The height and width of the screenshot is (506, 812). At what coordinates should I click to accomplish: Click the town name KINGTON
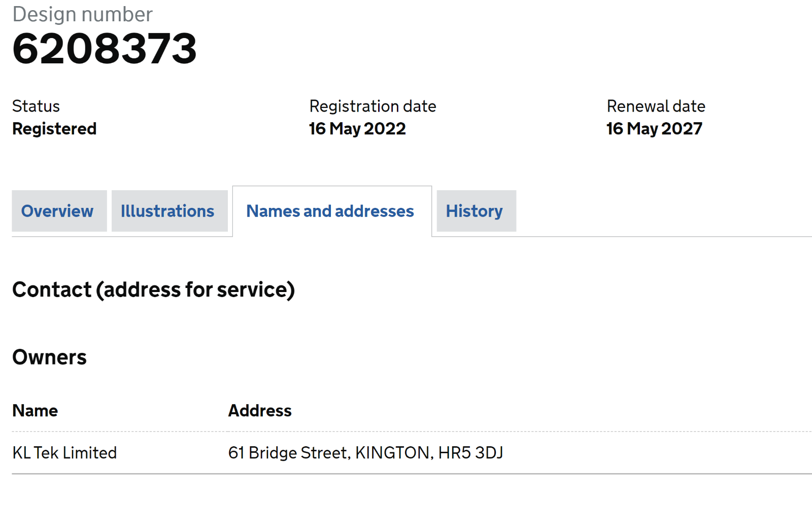[393, 453]
